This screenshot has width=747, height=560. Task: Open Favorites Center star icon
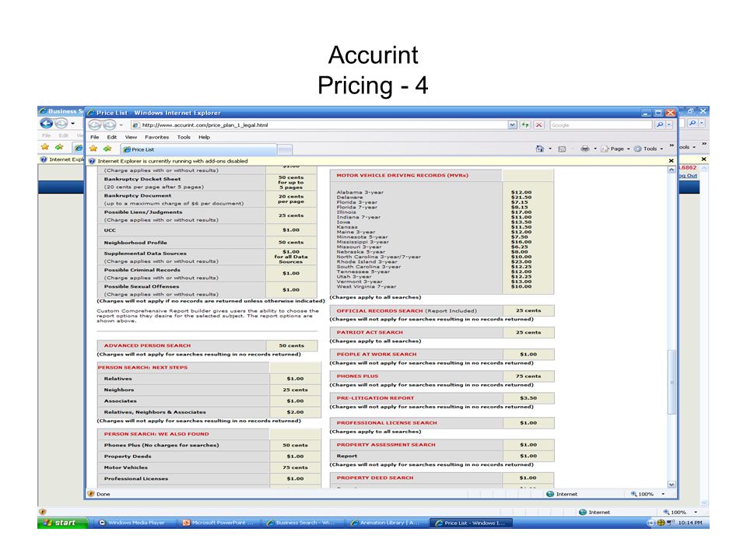(x=93, y=149)
